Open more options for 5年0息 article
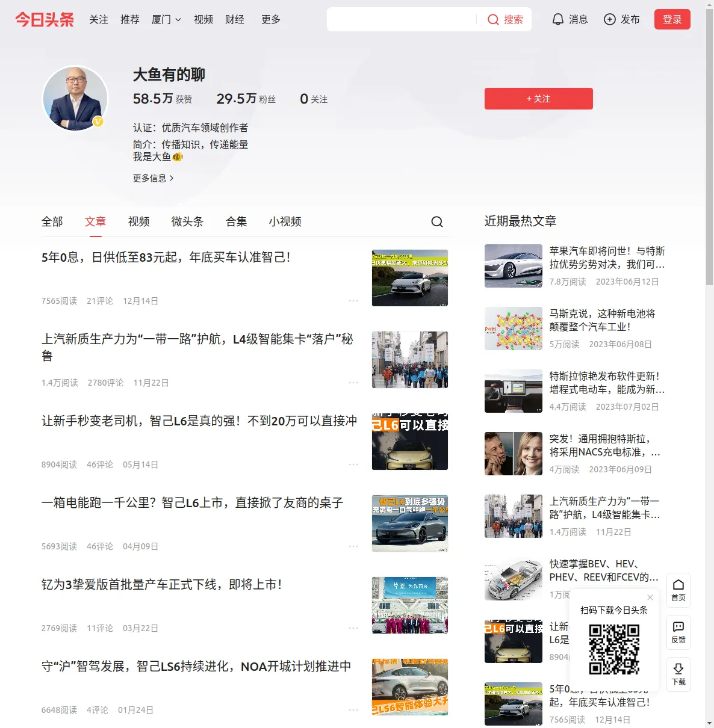Image resolution: width=714 pixels, height=728 pixels. [x=353, y=301]
